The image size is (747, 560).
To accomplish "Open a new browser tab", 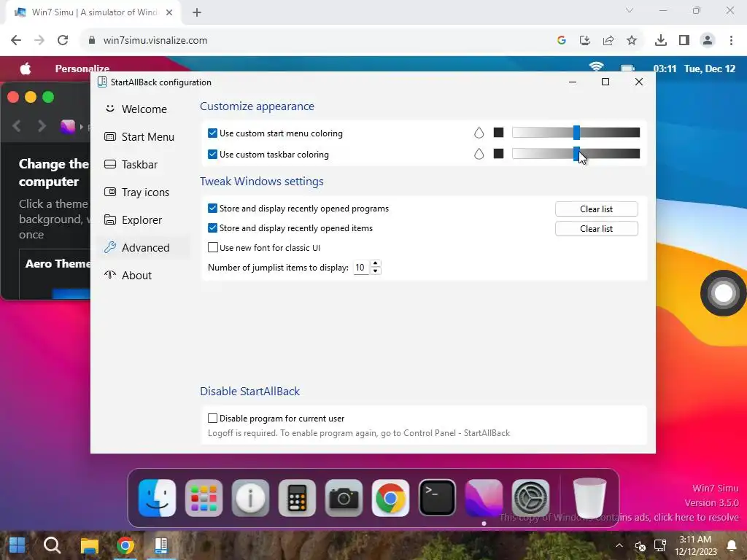I will (197, 12).
